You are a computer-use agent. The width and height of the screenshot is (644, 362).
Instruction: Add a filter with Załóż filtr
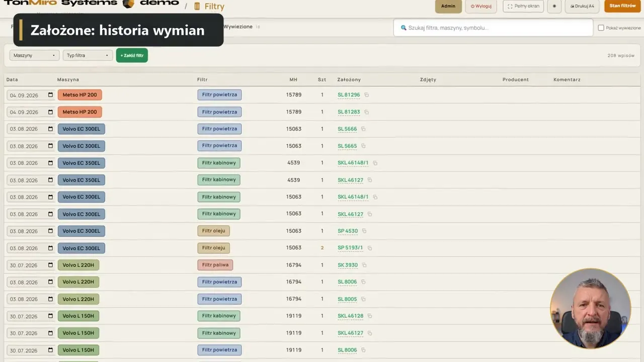click(x=132, y=55)
